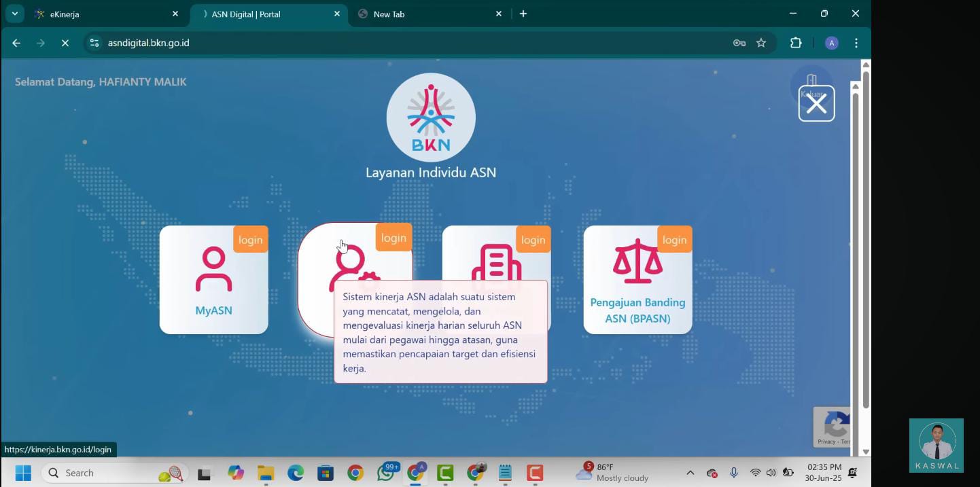Open the saved password key icon
The height and width of the screenshot is (487, 980).
pyautogui.click(x=739, y=43)
